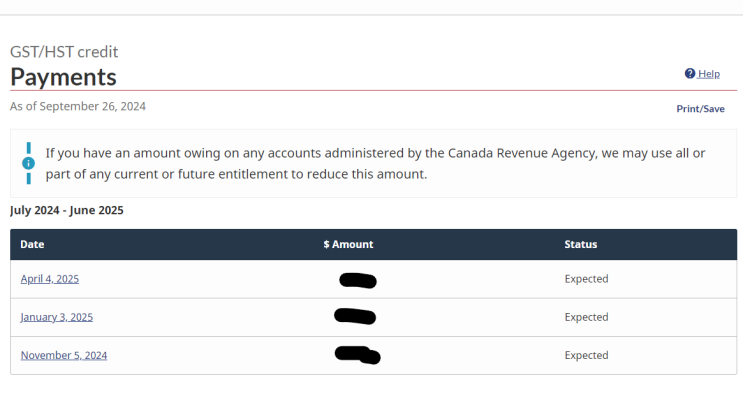Screen dimensions: 743x410
Task: Click the redacted amount for November 5, 2024
Action: point(357,354)
